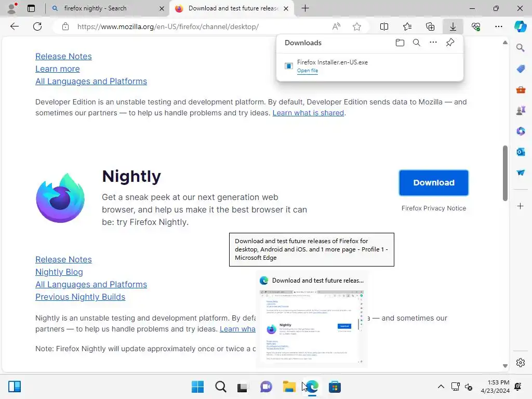The image size is (532, 399).
Task: Select Download and test future releases tab
Action: [x=232, y=8]
